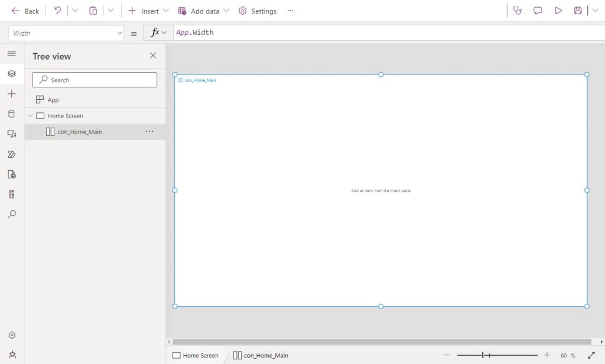Open the Media pane
This screenshot has width=605, height=364.
(x=11, y=134)
